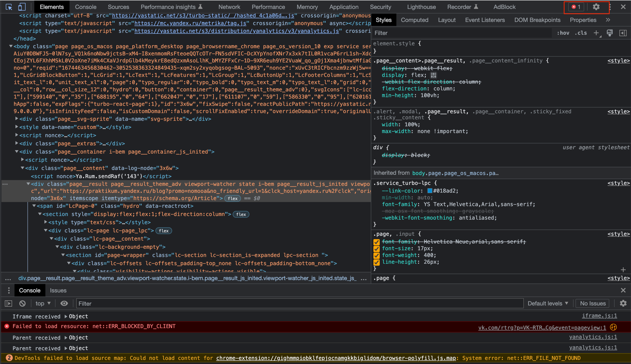Expand the page__extras div node
The height and width of the screenshot is (364, 631).
coord(17,143)
